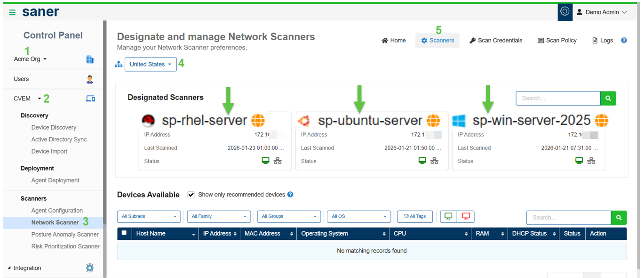This screenshot has width=644, height=278.
Task: Click the saner logo
Action: 40,12
